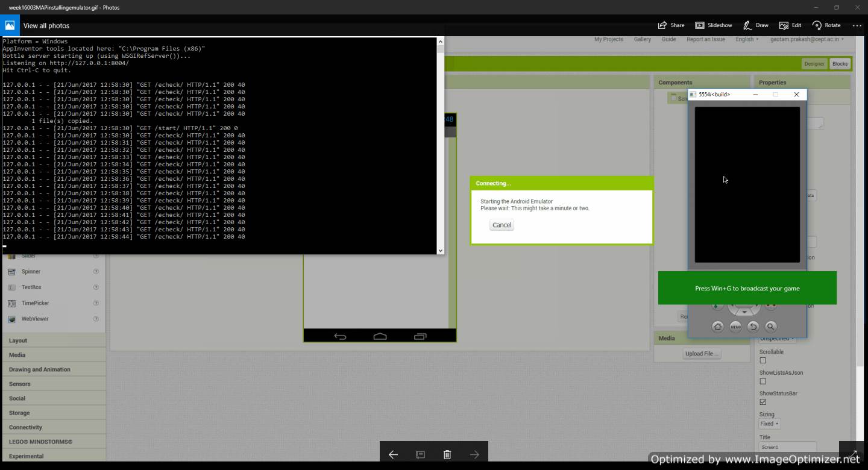The image size is (868, 470).
Task: Toggle the ShowListsAsJson checkbox
Action: click(x=763, y=381)
